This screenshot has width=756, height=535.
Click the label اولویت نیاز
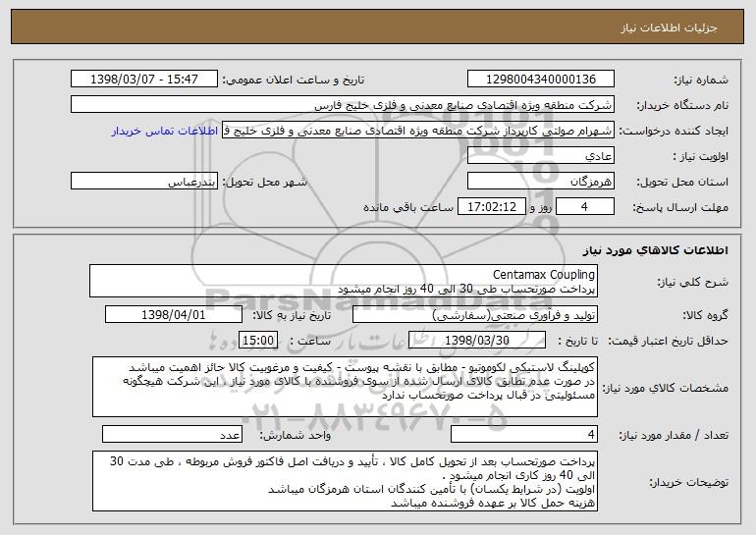(x=701, y=156)
